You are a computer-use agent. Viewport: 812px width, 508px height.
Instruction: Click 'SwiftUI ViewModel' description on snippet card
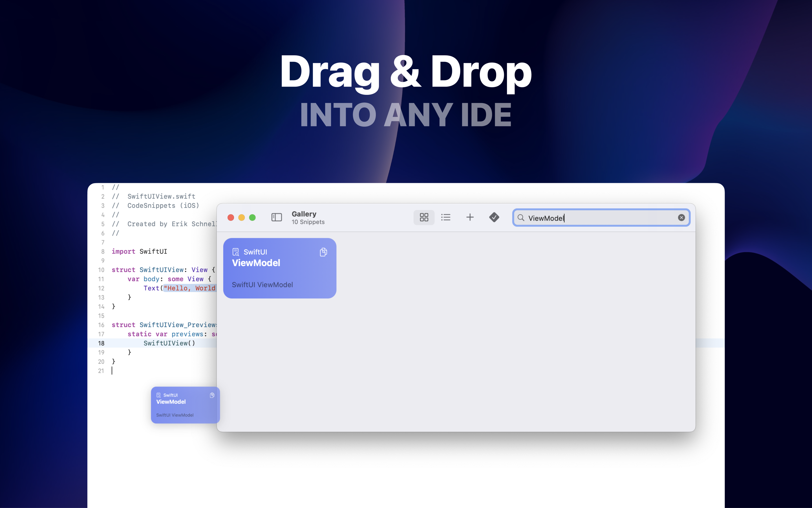tap(262, 284)
